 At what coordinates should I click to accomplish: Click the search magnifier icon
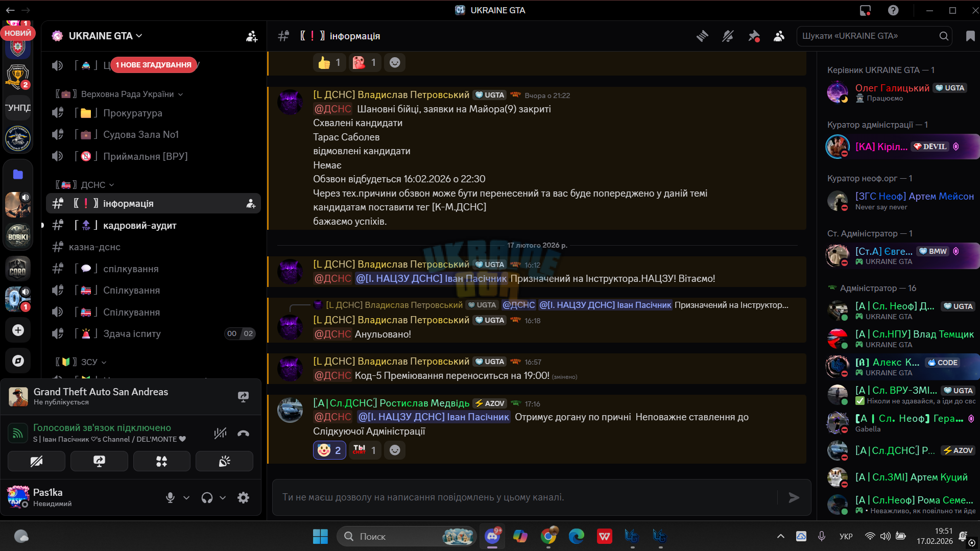point(944,36)
